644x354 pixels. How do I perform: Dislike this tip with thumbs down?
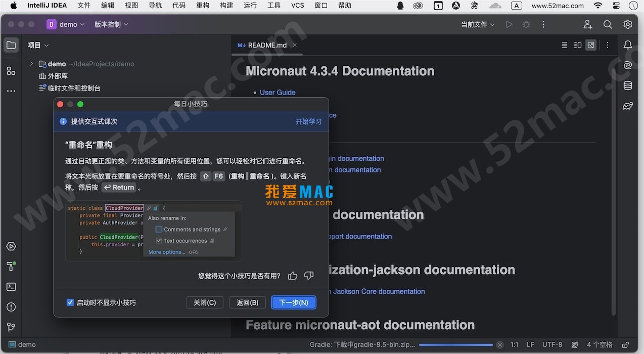click(x=309, y=276)
